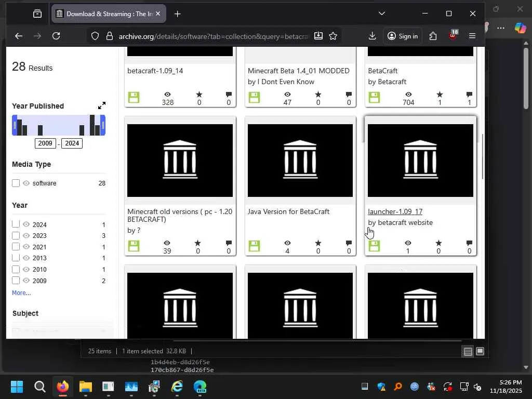Viewport: 532px width, 399px height.
Task: Open the list all tabs chevron
Action: click(382, 14)
